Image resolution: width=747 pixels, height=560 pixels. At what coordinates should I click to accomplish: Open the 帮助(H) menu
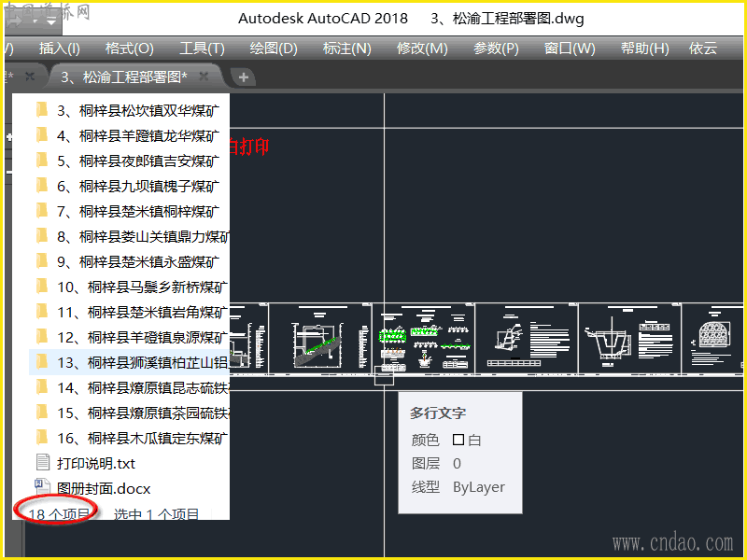tap(644, 49)
